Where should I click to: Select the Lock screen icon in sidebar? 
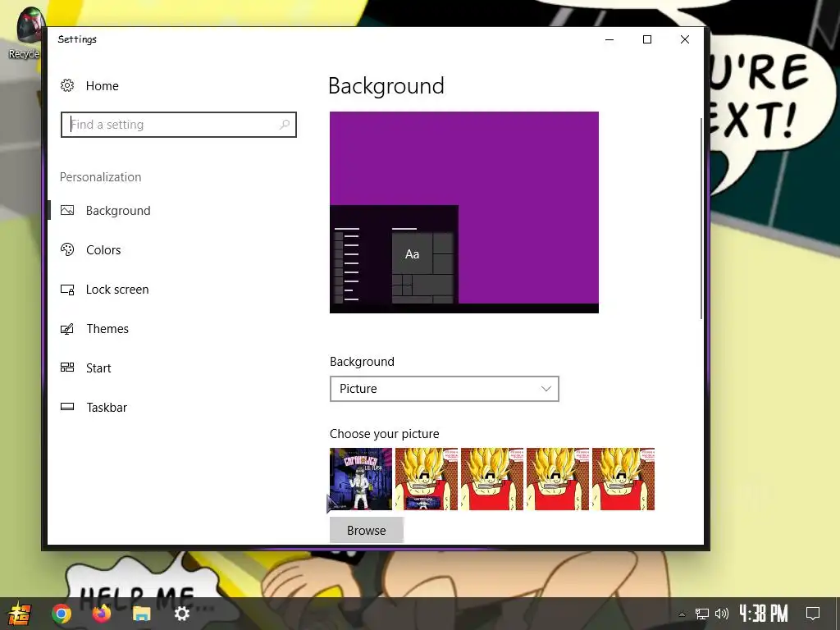tap(67, 290)
